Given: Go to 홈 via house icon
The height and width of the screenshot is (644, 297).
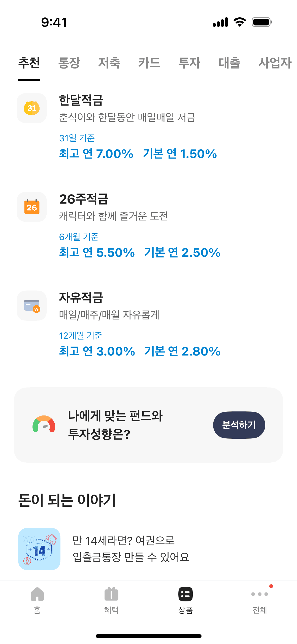Looking at the screenshot, I should click(x=37, y=594).
